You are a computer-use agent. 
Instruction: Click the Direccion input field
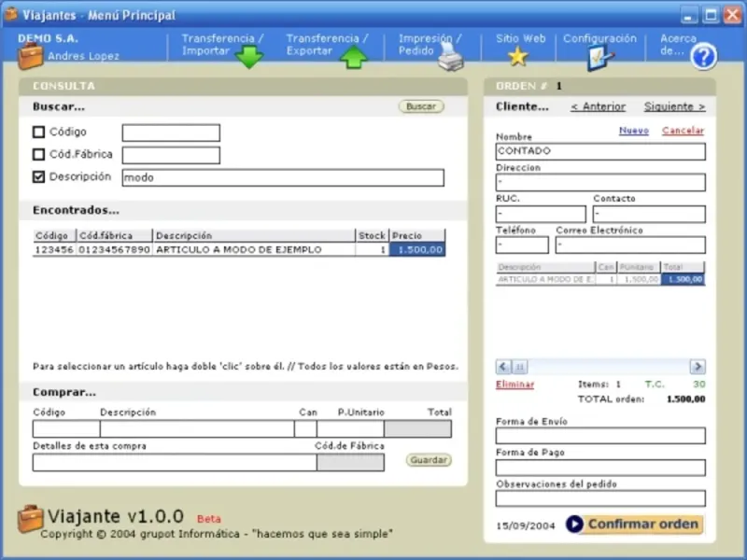(600, 182)
